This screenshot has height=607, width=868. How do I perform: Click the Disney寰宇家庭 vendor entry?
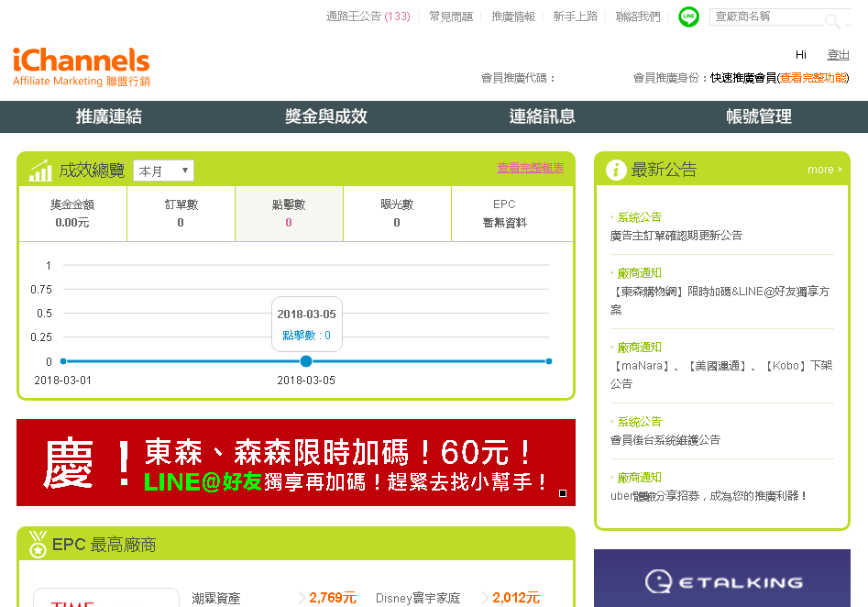418,598
